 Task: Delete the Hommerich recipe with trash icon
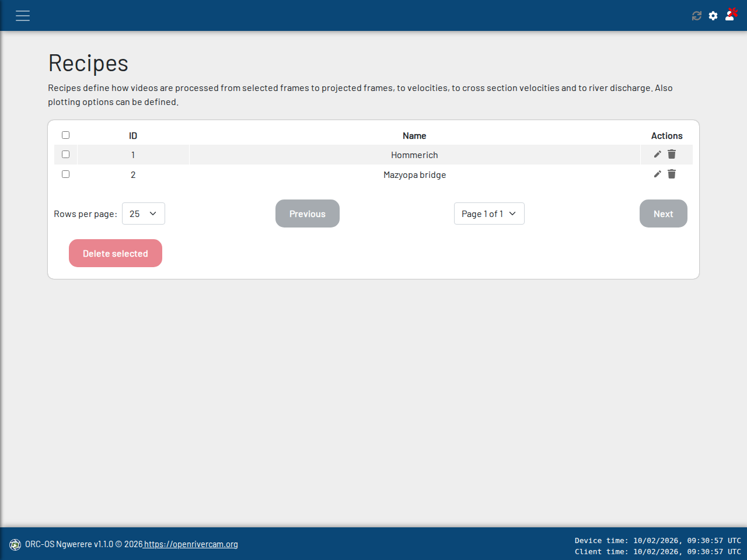[672, 154]
